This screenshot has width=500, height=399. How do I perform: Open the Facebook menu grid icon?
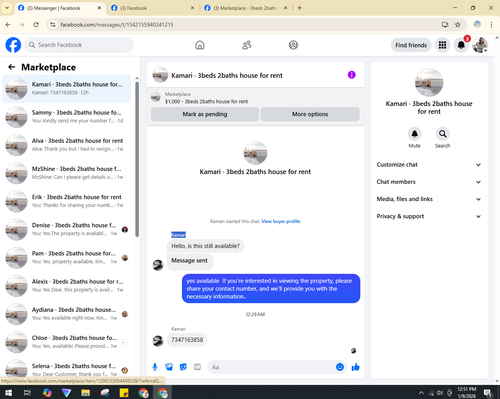[x=442, y=45]
